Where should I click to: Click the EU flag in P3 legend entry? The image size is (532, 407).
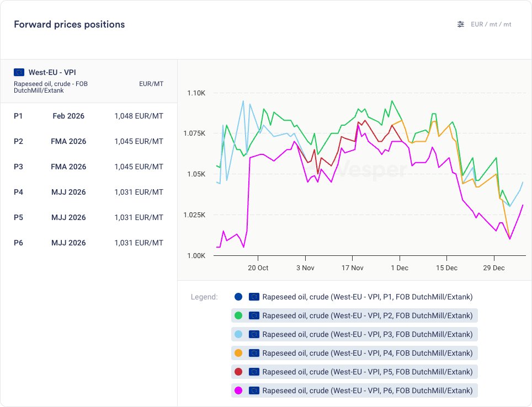(x=254, y=334)
